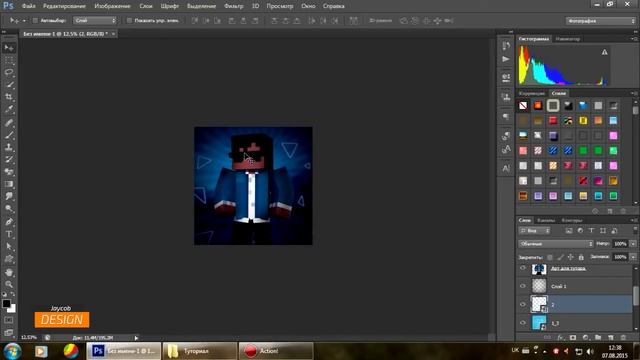Viewport: 640px width, 360px height.
Task: Switch to the Каналы tab
Action: pos(546,220)
